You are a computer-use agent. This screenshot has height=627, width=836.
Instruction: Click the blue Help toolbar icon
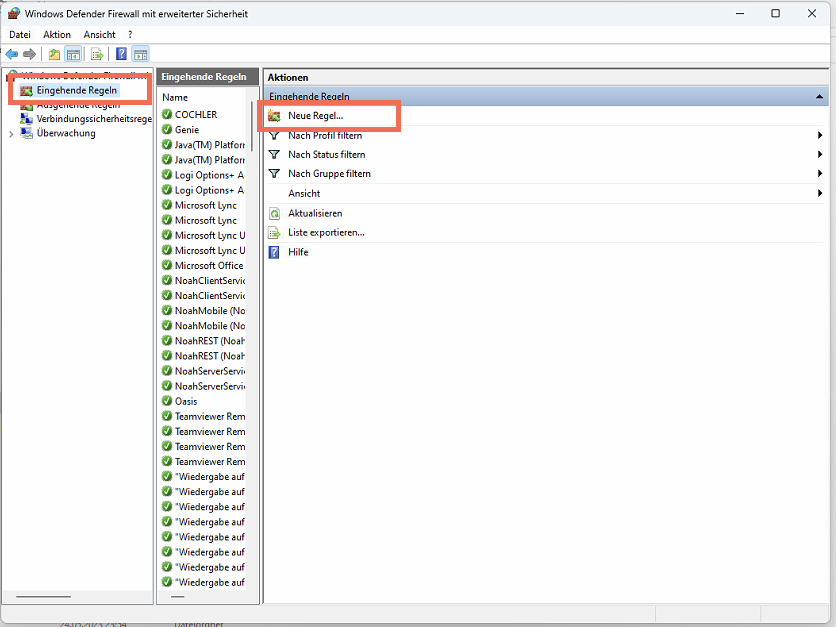click(x=121, y=54)
